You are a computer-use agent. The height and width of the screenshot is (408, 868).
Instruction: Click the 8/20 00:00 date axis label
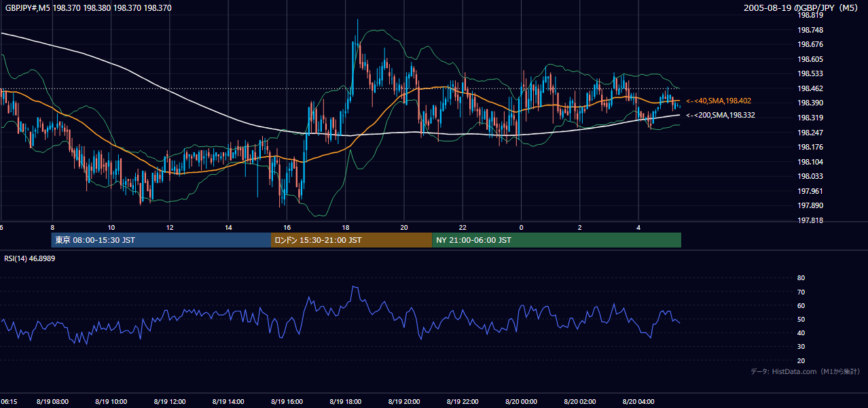tap(521, 402)
